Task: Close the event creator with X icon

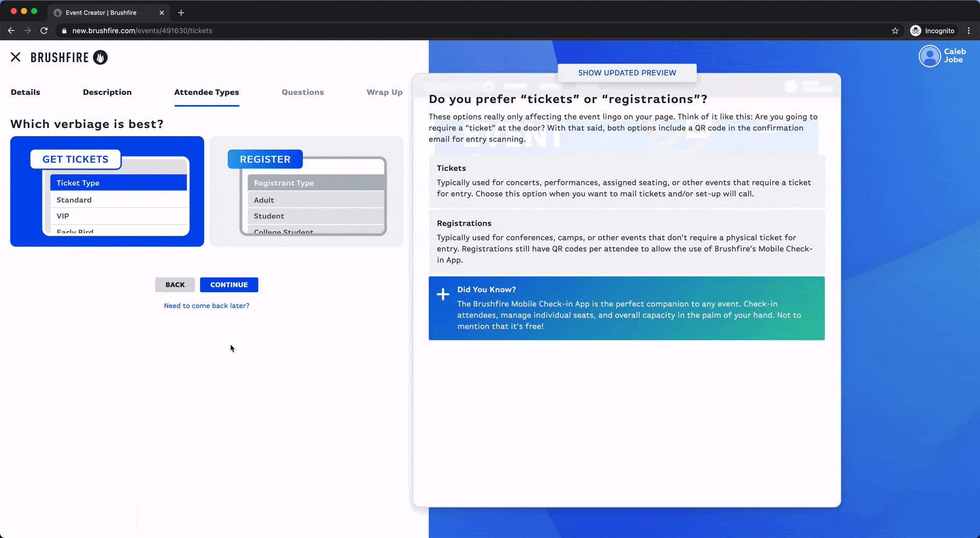Action: pyautogui.click(x=16, y=57)
